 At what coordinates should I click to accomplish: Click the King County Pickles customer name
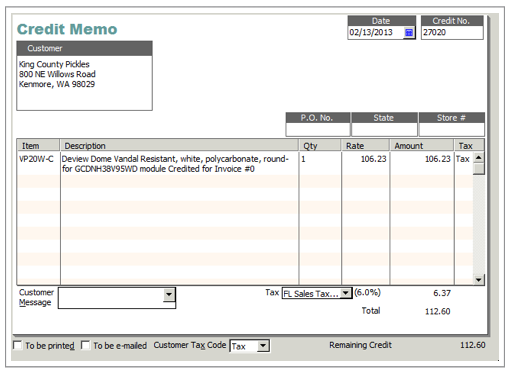(x=54, y=64)
